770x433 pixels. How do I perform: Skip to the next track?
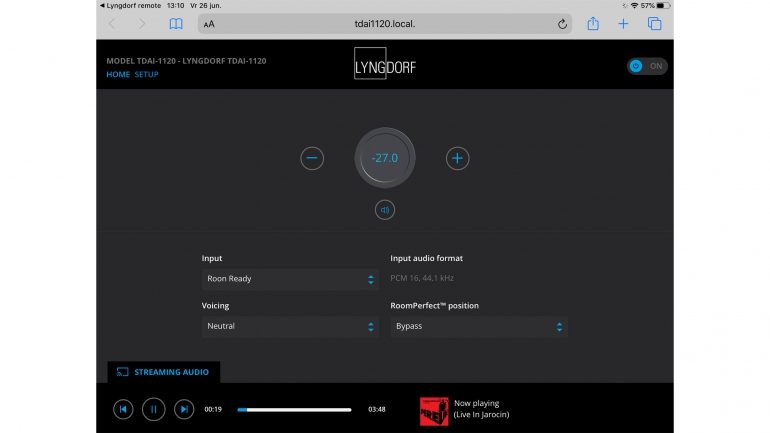pos(184,409)
